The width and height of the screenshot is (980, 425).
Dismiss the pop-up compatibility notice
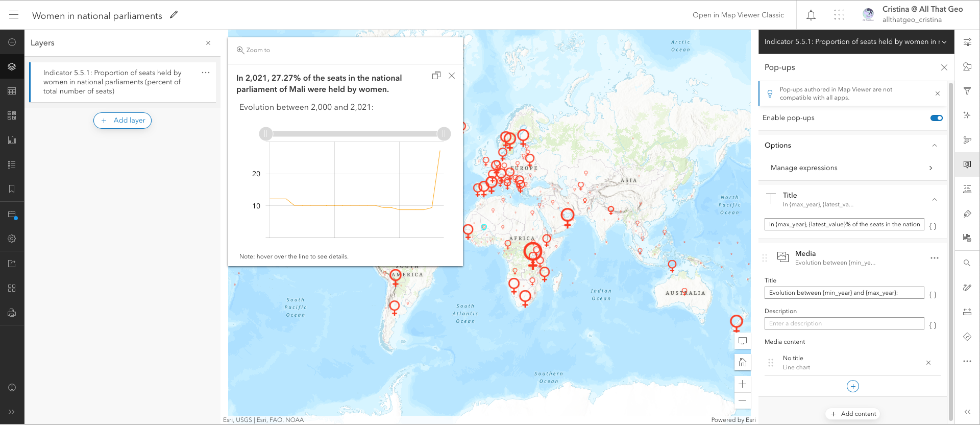pyautogui.click(x=938, y=93)
